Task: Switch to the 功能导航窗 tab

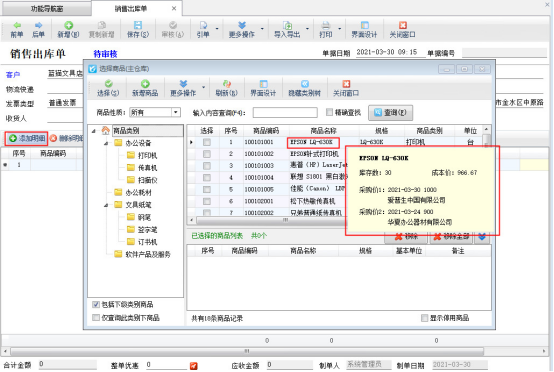Action: click(46, 8)
